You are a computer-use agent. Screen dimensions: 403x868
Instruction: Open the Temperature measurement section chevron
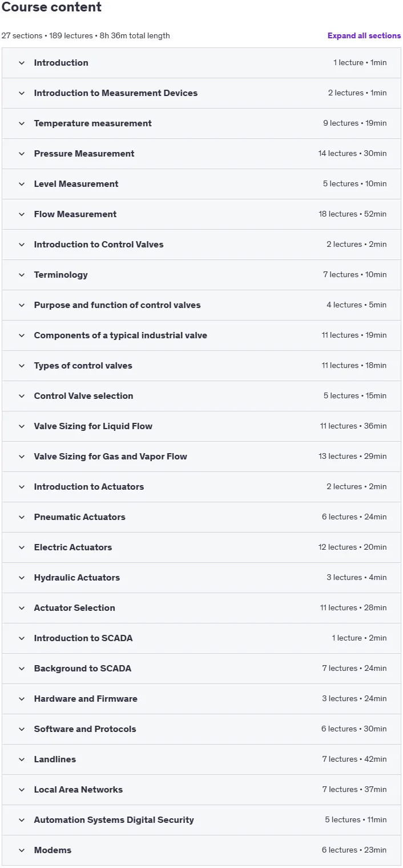click(22, 123)
